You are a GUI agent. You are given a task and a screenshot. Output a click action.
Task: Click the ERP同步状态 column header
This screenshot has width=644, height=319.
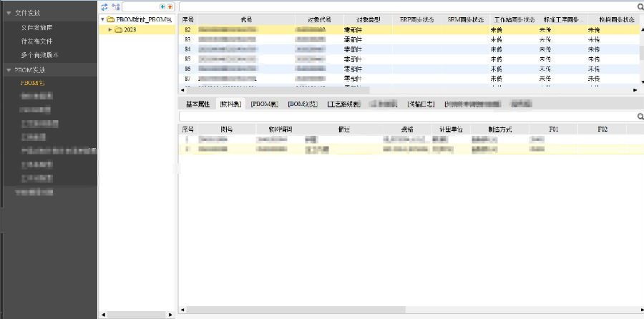coord(416,20)
